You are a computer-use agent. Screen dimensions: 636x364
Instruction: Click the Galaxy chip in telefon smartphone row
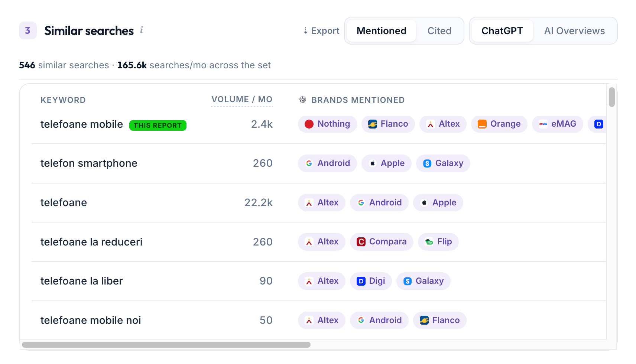pyautogui.click(x=443, y=163)
